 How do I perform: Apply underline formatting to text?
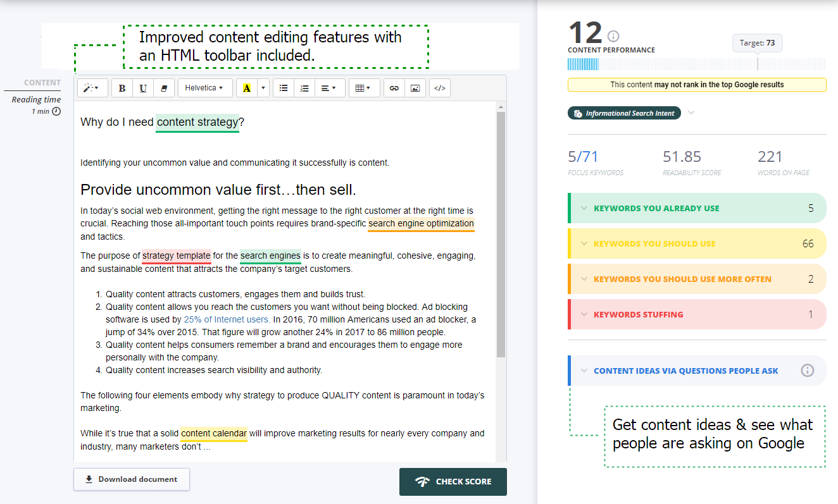coord(142,88)
